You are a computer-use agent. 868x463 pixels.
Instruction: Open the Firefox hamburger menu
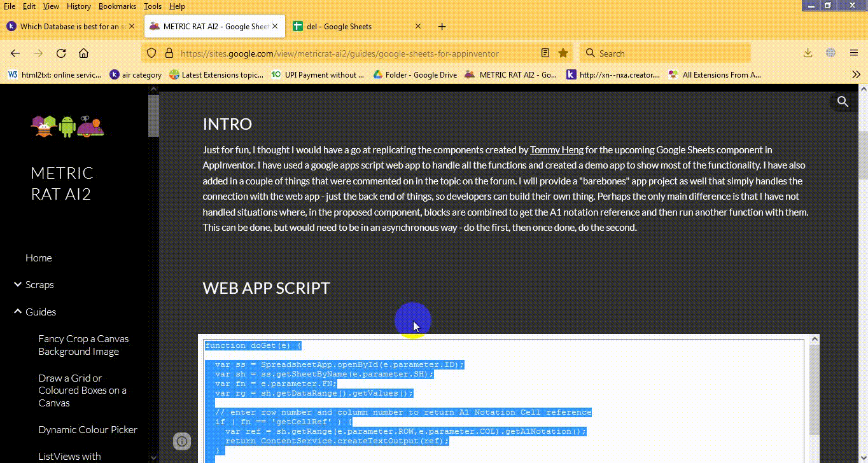coord(854,53)
